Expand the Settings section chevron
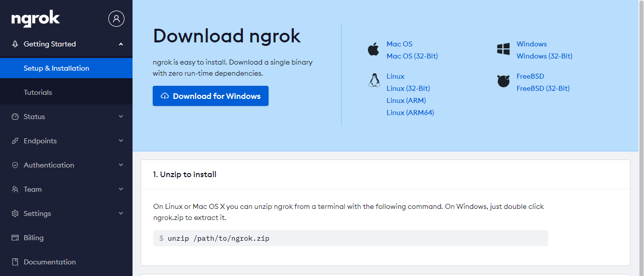The height and width of the screenshot is (276, 644). pyautogui.click(x=121, y=213)
